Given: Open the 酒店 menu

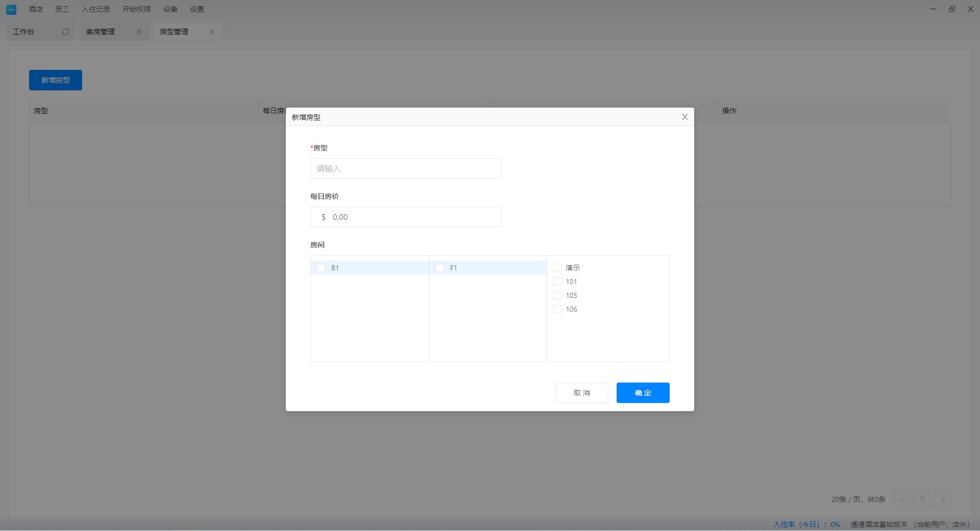Looking at the screenshot, I should click(x=36, y=9).
